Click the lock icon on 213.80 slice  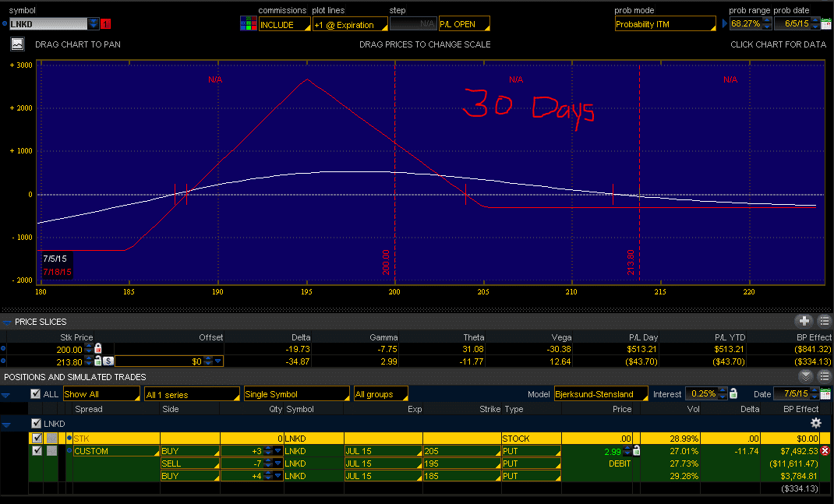point(98,361)
